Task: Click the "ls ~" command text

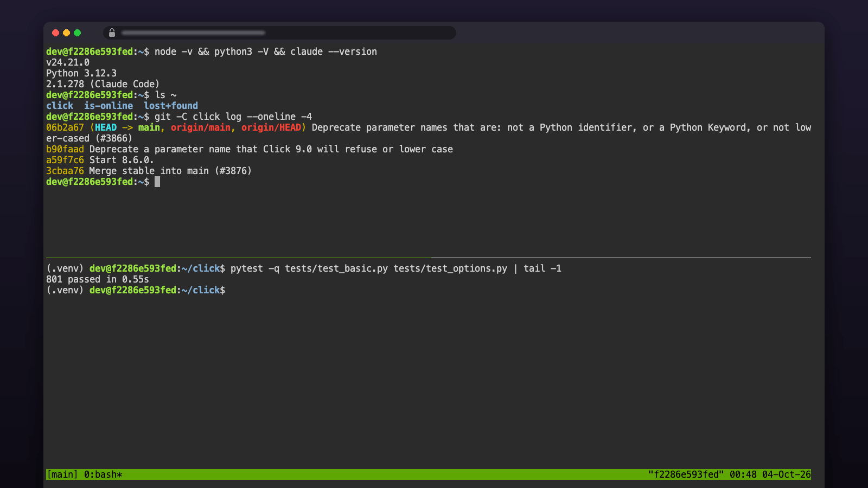Action: [x=165, y=95]
